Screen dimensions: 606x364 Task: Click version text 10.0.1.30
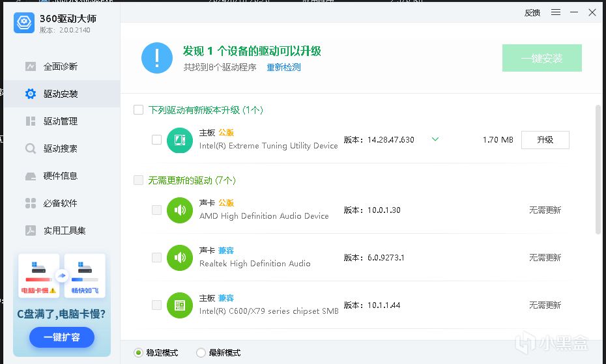coord(384,210)
